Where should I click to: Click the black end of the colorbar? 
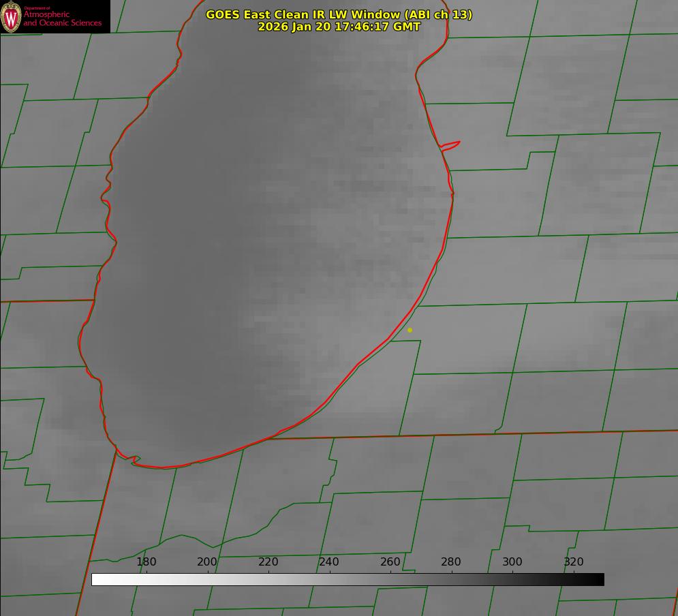click(599, 579)
